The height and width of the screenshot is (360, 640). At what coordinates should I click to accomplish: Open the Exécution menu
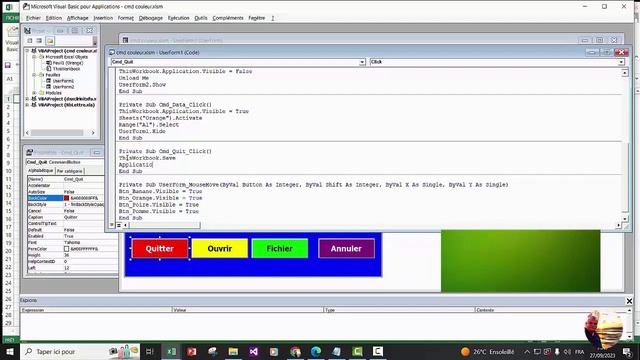pos(178,18)
